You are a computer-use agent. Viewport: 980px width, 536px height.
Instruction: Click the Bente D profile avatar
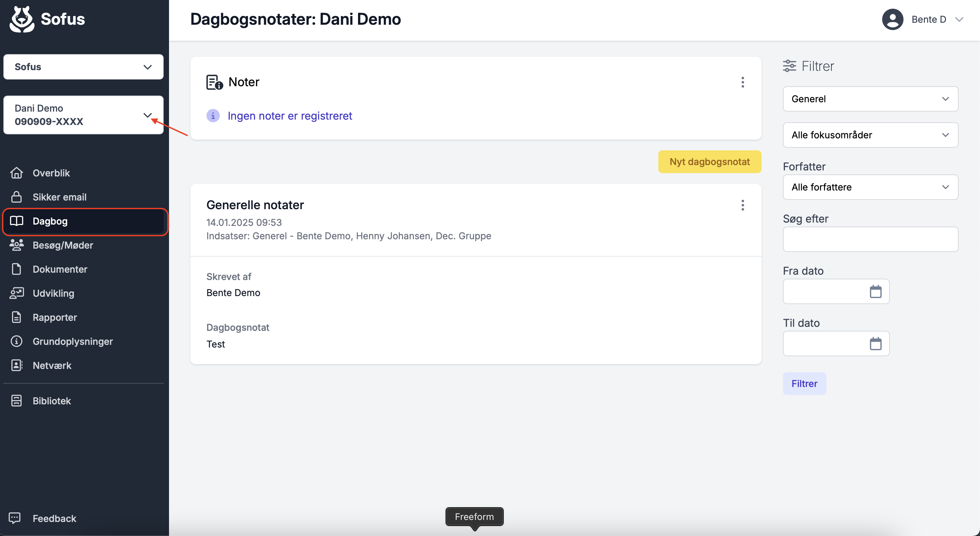(x=892, y=19)
